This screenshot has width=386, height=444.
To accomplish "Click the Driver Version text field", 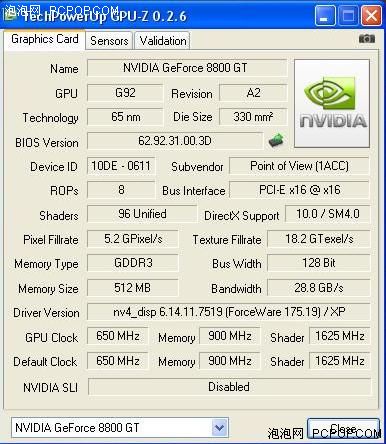I will [229, 312].
